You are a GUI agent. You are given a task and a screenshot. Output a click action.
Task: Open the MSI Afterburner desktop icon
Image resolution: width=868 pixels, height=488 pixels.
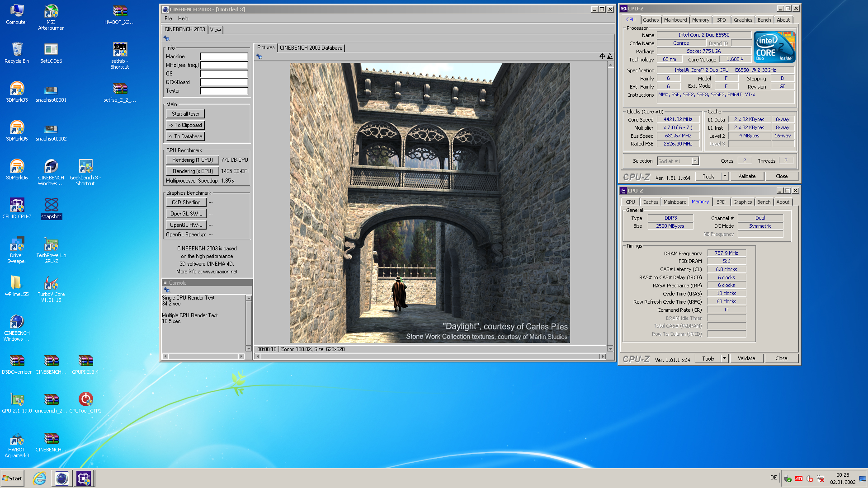click(x=51, y=17)
